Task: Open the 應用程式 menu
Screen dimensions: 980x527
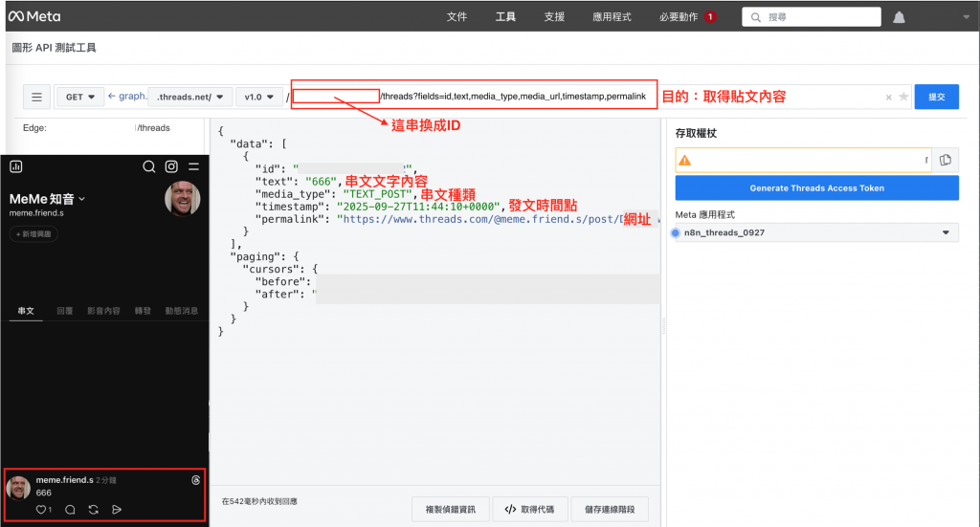Action: pos(612,17)
